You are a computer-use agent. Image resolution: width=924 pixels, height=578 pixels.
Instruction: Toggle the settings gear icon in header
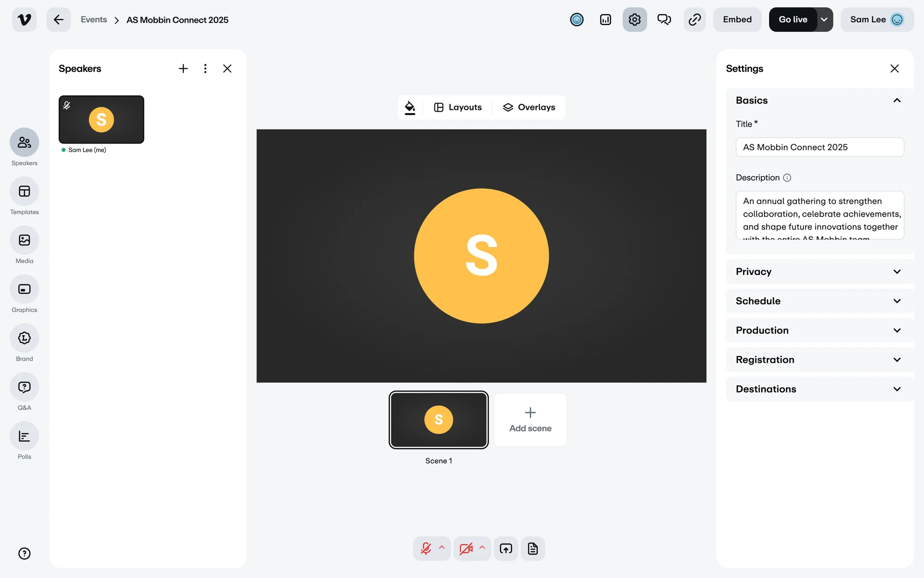(x=634, y=20)
